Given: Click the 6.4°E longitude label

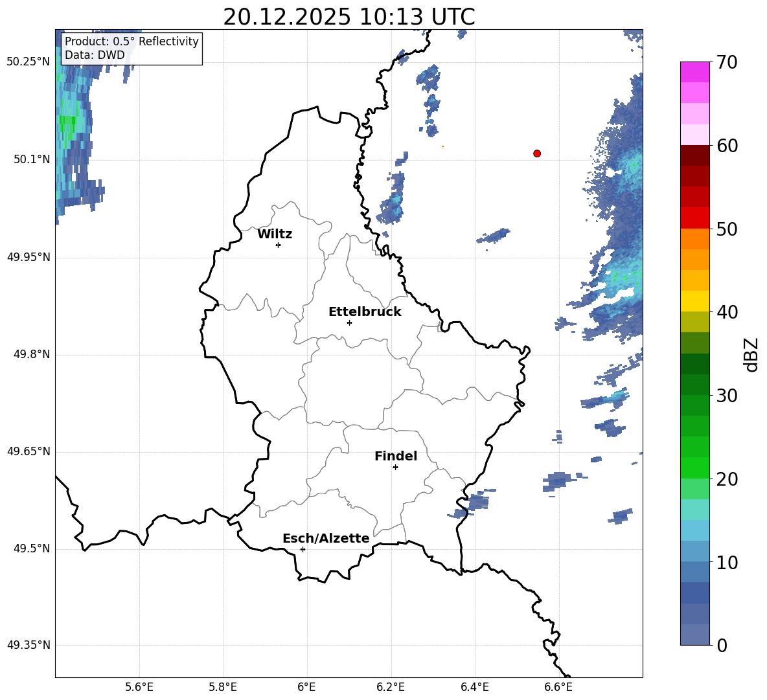Looking at the screenshot, I should pos(474,687).
